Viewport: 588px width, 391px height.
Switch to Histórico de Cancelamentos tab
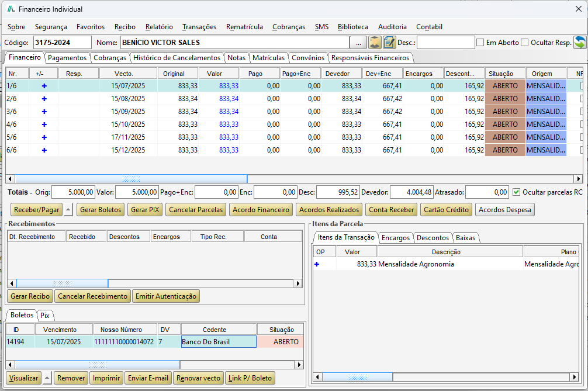(x=177, y=58)
